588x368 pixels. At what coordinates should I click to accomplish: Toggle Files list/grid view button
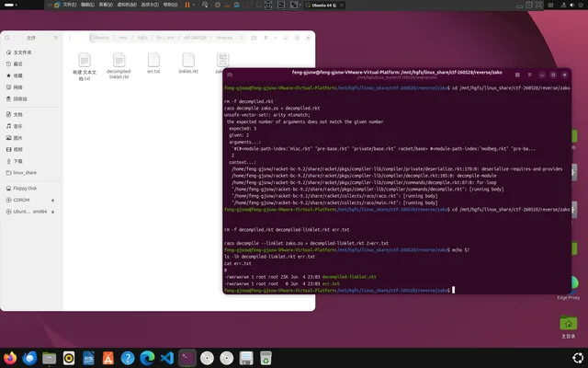[x=266, y=38]
